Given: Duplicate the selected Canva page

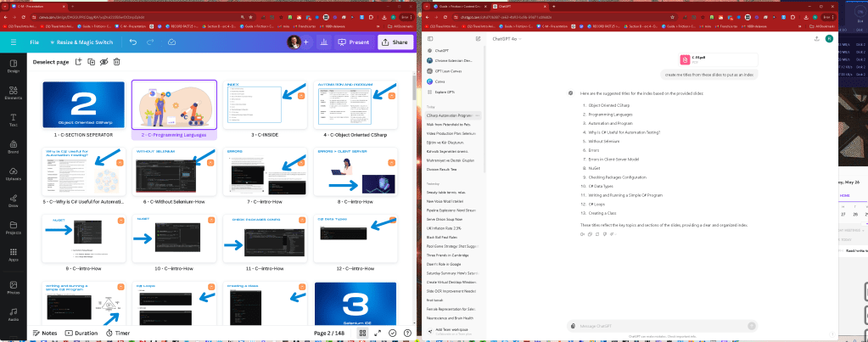Looking at the screenshot, I should [x=92, y=62].
